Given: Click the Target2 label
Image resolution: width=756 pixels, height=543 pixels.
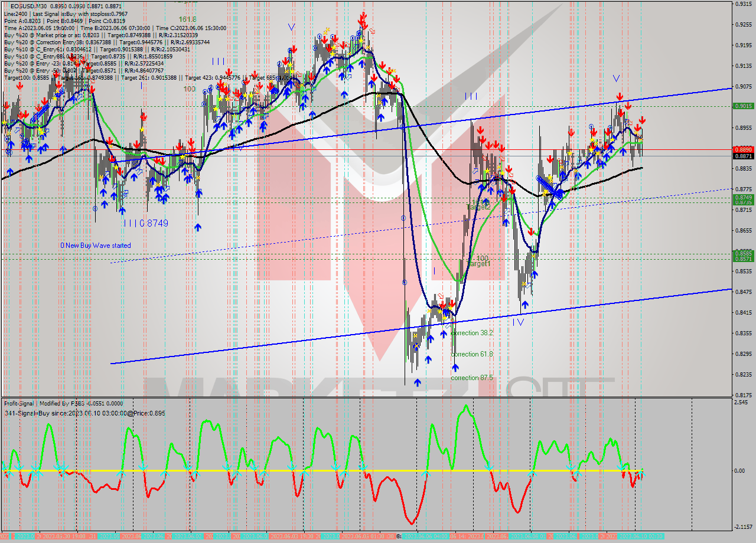Looking at the screenshot, I should (478, 207).
